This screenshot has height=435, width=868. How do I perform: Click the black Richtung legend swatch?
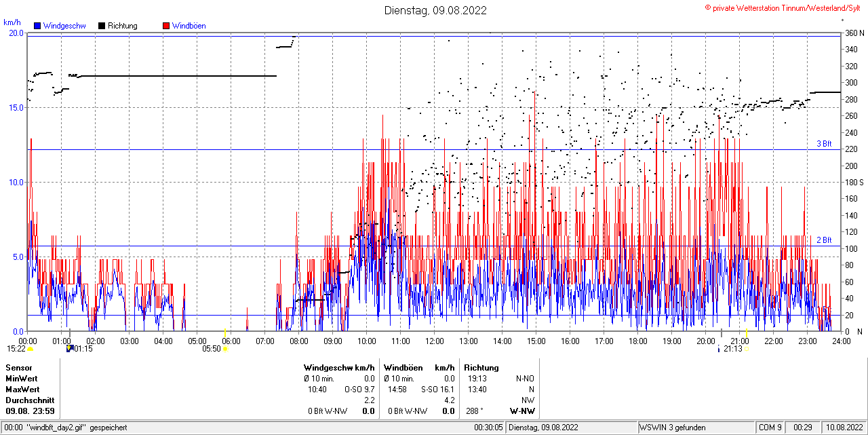[102, 26]
